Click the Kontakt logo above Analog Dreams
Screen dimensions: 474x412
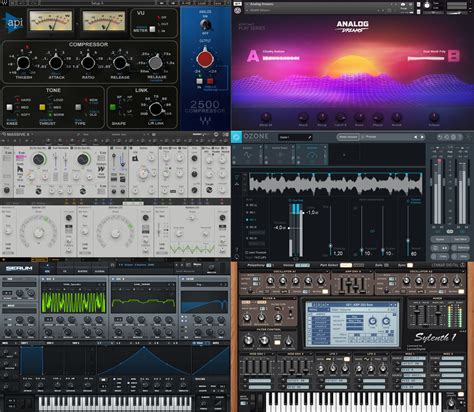[x=238, y=11]
